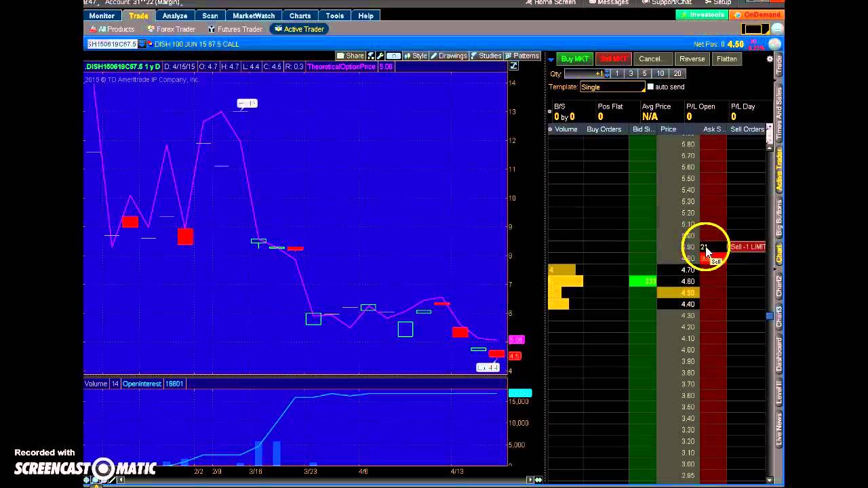
Task: Click the Buy MKT button
Action: click(x=575, y=59)
